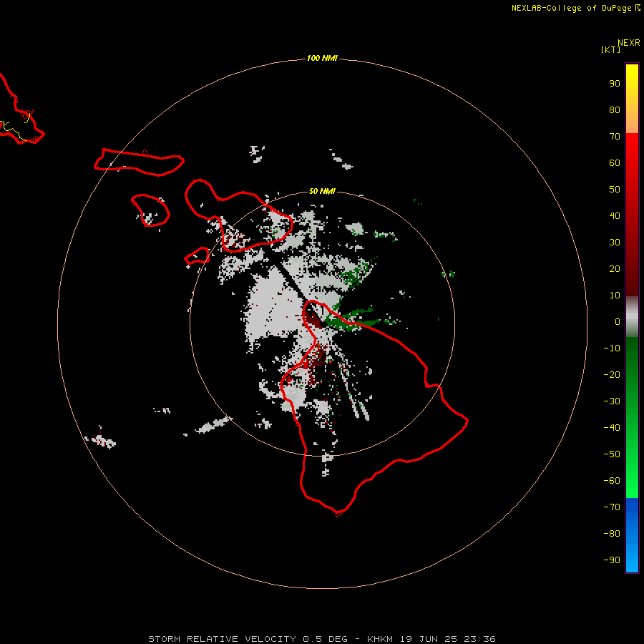Select the 30 knot scale label

(615, 243)
